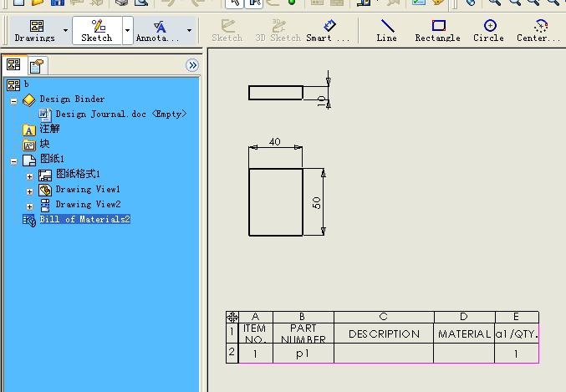This screenshot has height=392, width=566.
Task: Click the empty description cell for p1
Action: [384, 354]
